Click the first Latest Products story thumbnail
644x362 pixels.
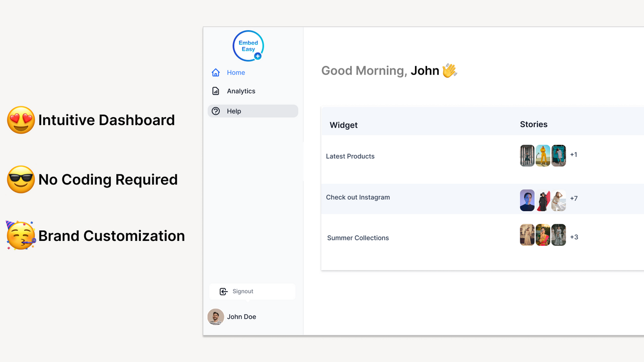527,155
